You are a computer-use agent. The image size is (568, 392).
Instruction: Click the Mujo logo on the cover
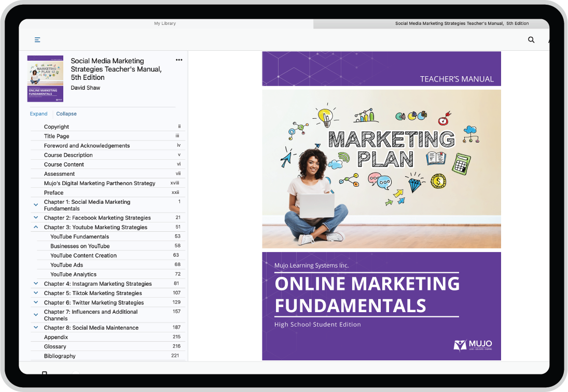[473, 345]
